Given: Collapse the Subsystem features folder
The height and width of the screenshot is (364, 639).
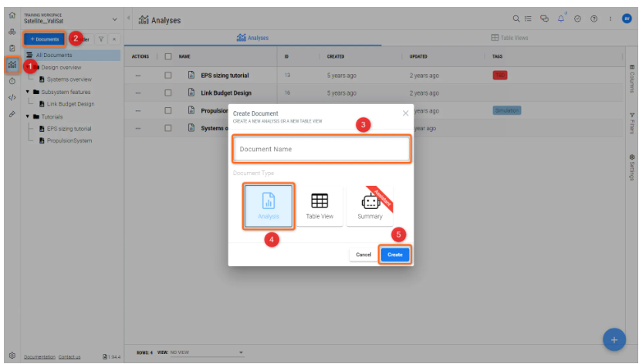Looking at the screenshot, I should [x=27, y=92].
